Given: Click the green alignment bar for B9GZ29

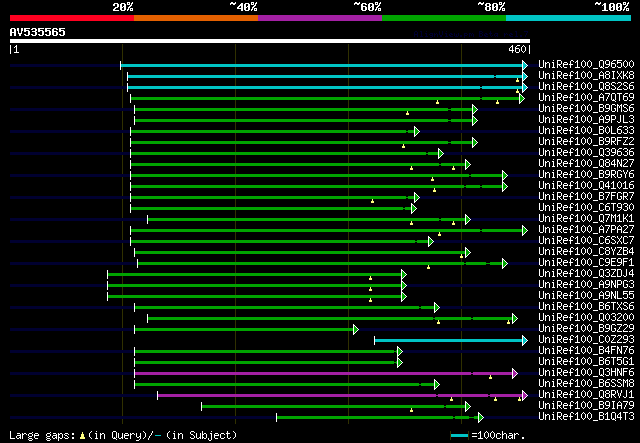Looking at the screenshot, I should click(244, 329).
